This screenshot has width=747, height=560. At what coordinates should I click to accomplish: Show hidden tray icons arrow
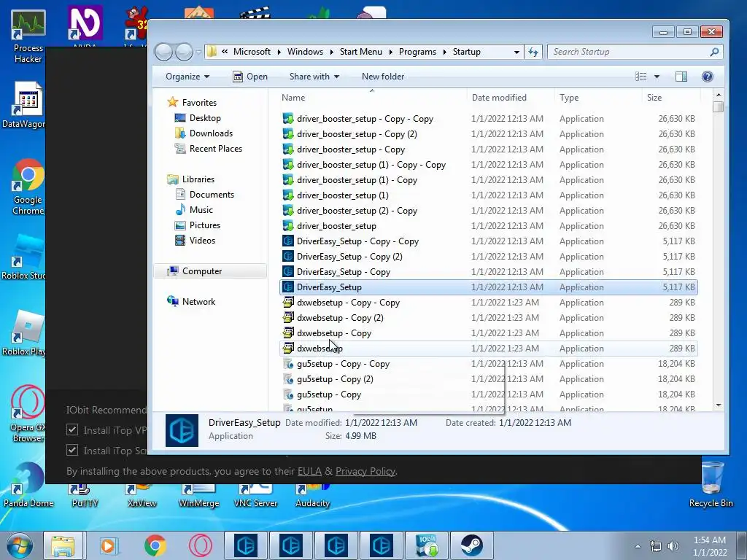pyautogui.click(x=638, y=546)
